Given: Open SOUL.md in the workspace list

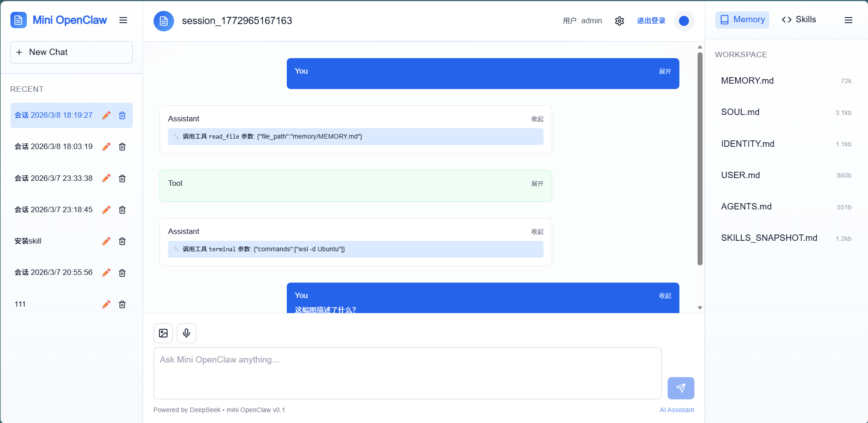Looking at the screenshot, I should [x=740, y=112].
